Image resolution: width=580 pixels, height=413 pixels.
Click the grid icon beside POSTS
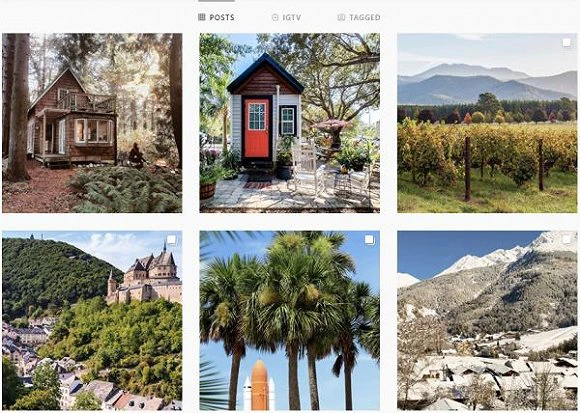click(x=202, y=17)
